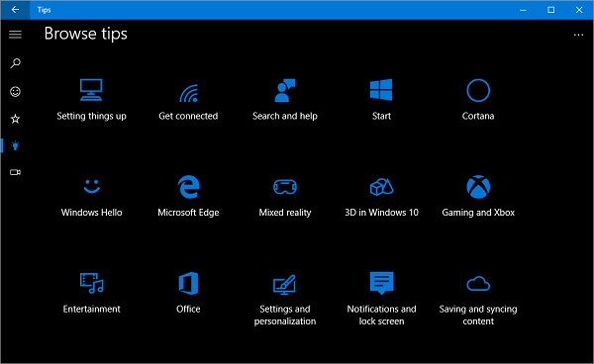This screenshot has height=364, width=594.
Task: Select the Mixed reality headset icon
Action: (x=285, y=187)
